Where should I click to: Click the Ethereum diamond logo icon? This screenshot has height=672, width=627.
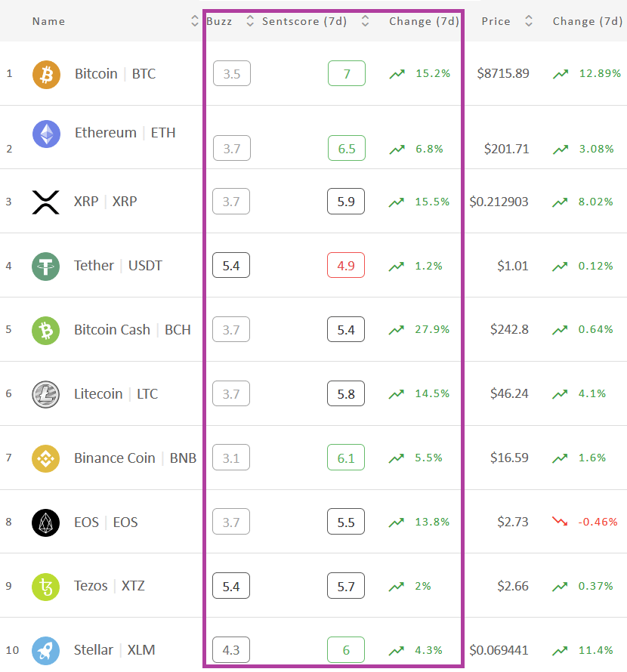[x=46, y=134]
